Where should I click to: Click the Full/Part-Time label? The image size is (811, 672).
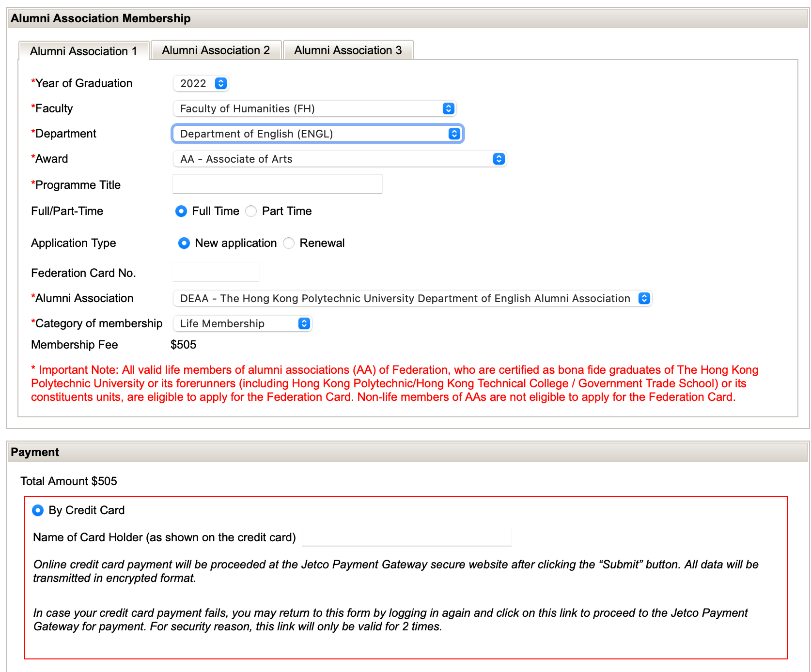point(67,211)
